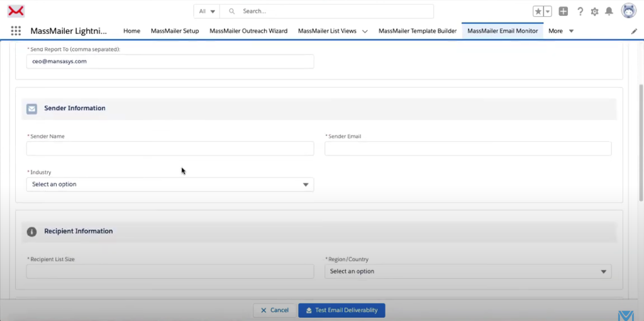
Task: Click the Cancel button
Action: pos(274,310)
